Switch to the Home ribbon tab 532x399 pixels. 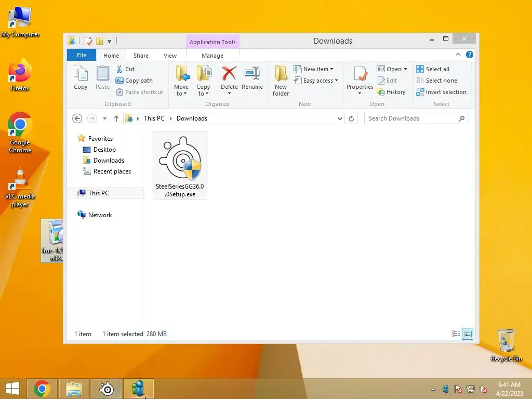coord(111,55)
